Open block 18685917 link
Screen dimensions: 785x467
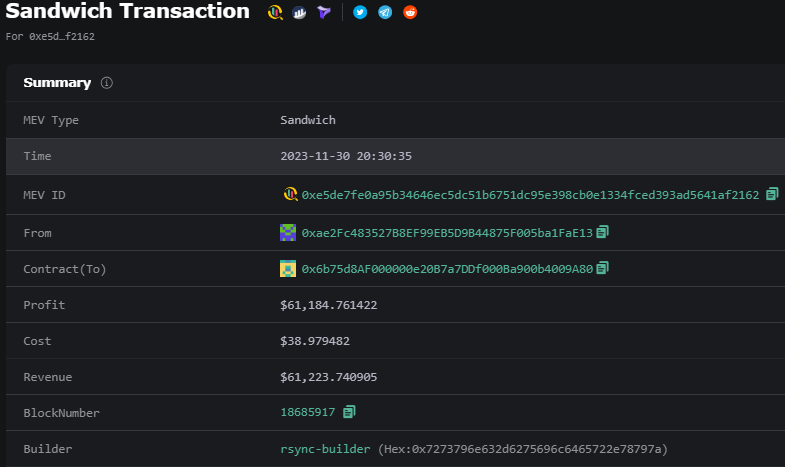pos(307,412)
